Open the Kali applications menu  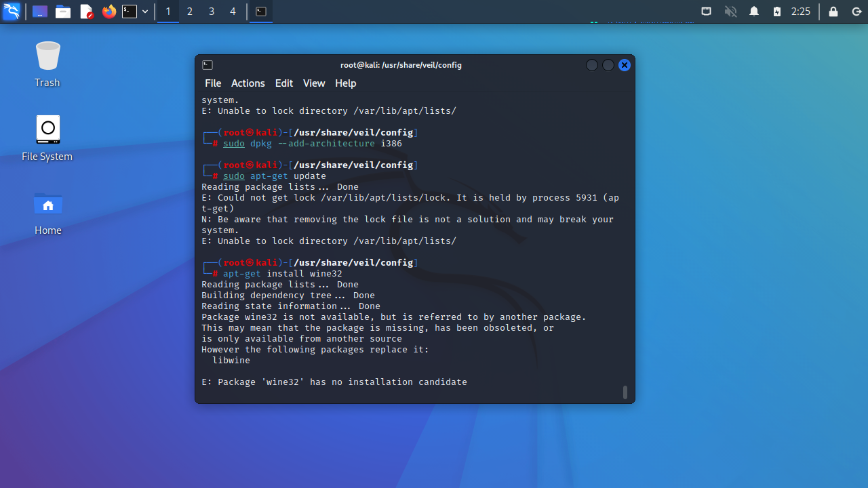pyautogui.click(x=12, y=12)
